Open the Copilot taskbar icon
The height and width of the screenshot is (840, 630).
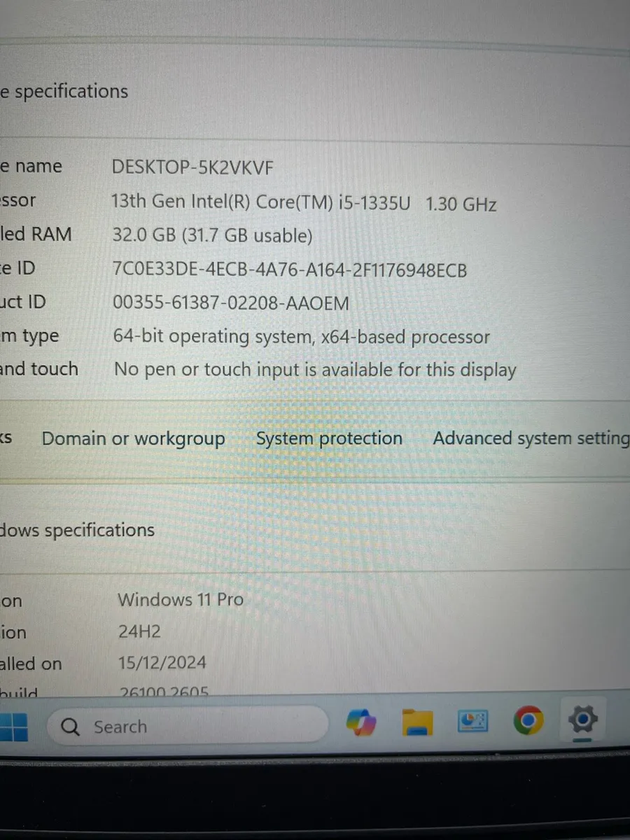[x=361, y=723]
